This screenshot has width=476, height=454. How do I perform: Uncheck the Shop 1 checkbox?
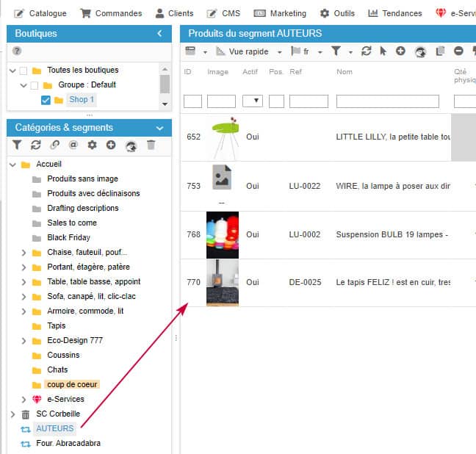[46, 100]
